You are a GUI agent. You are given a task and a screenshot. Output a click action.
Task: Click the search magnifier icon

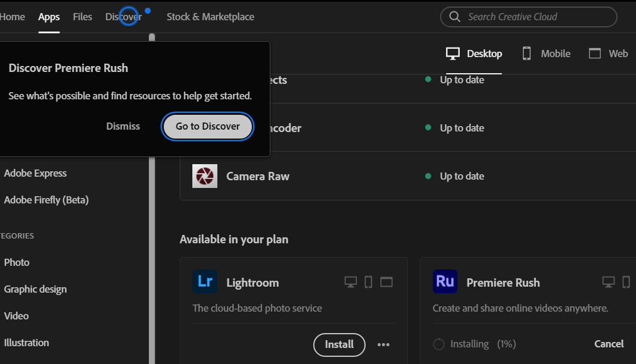click(x=455, y=17)
